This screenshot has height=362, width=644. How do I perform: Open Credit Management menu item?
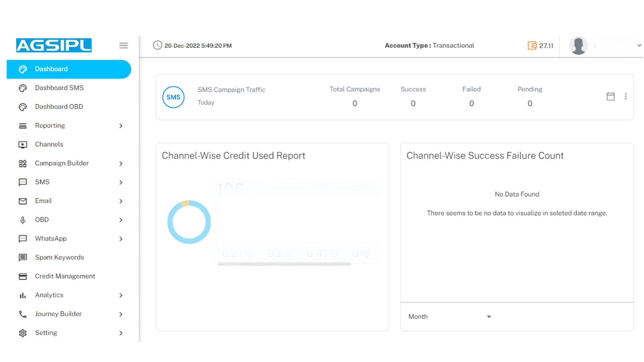69,276
